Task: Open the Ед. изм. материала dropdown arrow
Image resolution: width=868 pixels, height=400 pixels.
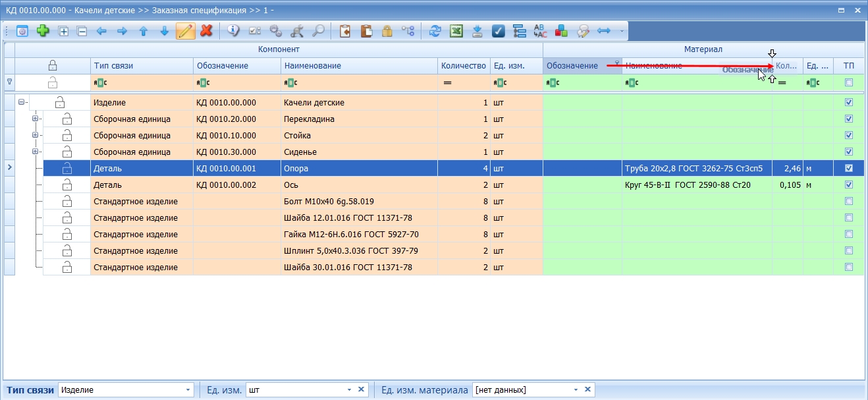Action: click(576, 389)
